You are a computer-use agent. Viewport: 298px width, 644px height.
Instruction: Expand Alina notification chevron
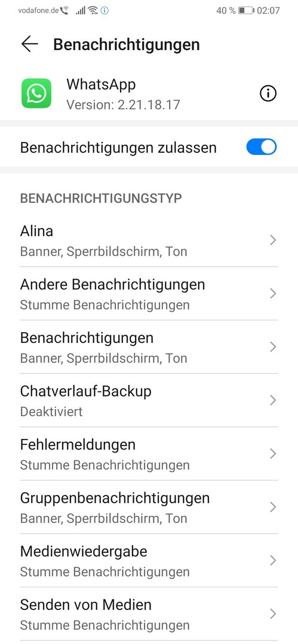point(272,240)
